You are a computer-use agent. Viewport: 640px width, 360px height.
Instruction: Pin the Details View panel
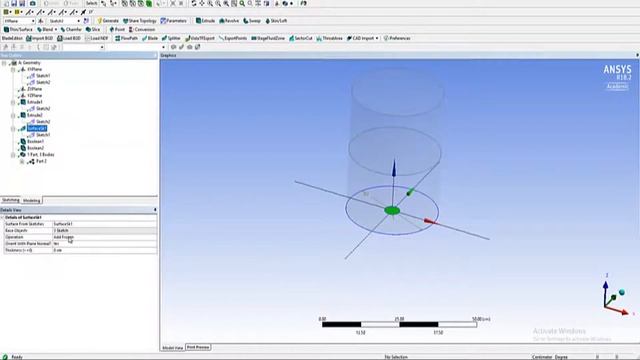pos(155,210)
